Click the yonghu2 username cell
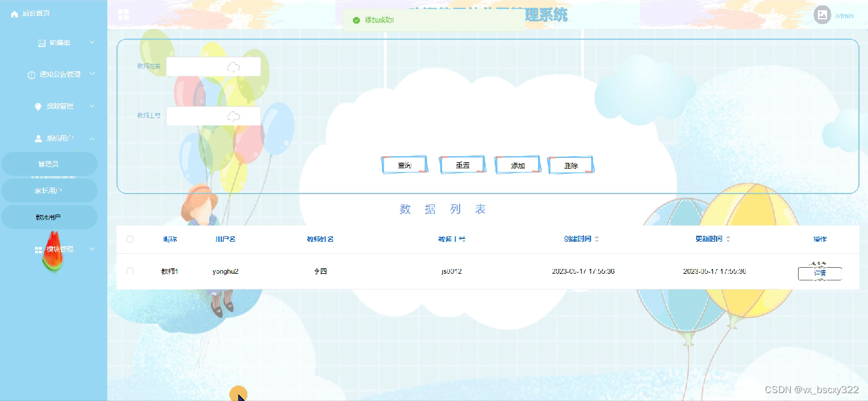 226,271
